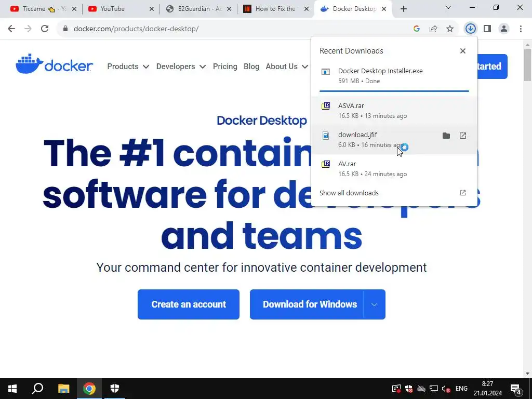Image resolution: width=532 pixels, height=399 pixels.
Task: Close the Docker Desktop tab
Action: [x=384, y=9]
